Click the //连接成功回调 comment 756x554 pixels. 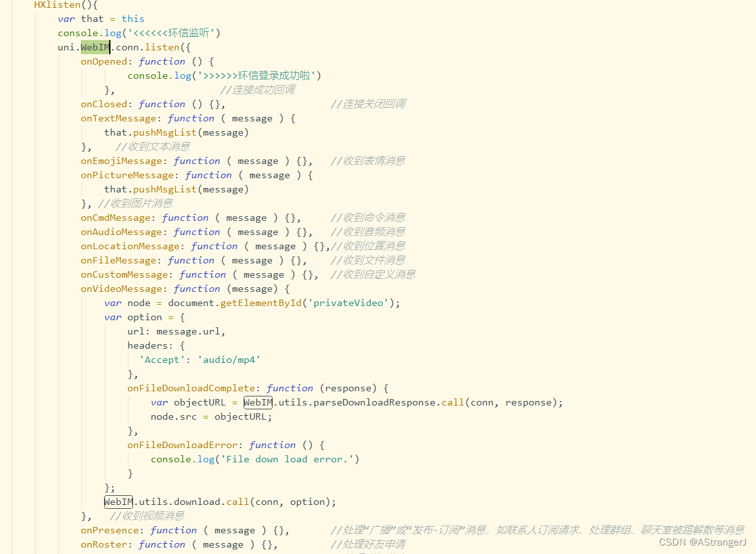(257, 90)
